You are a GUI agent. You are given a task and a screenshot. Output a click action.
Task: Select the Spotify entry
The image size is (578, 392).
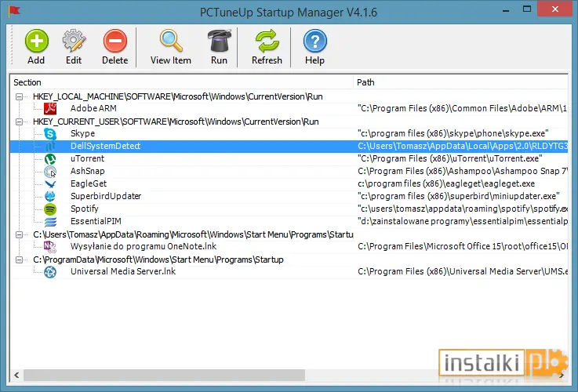(85, 209)
